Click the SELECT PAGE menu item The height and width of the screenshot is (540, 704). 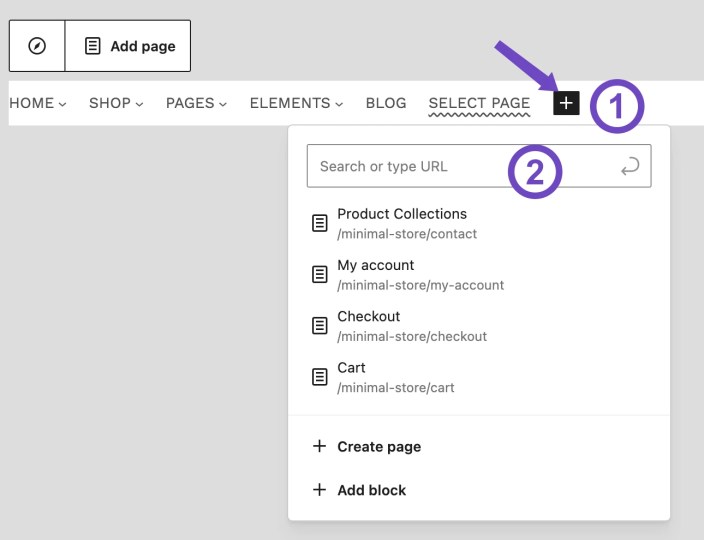[480, 103]
